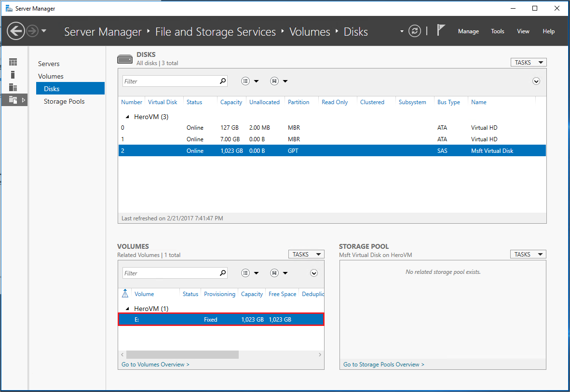The height and width of the screenshot is (392, 570).
Task: Click the warning column icon in Volumes
Action: 125,294
